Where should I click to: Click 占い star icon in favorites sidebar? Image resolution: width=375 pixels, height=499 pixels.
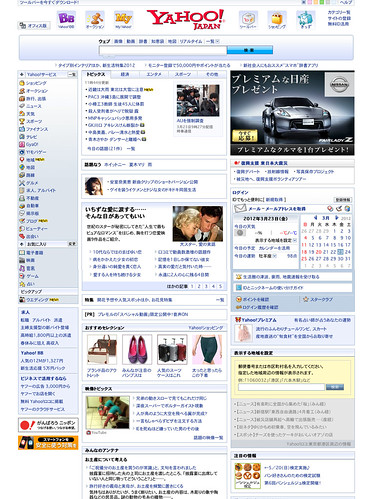[22, 284]
